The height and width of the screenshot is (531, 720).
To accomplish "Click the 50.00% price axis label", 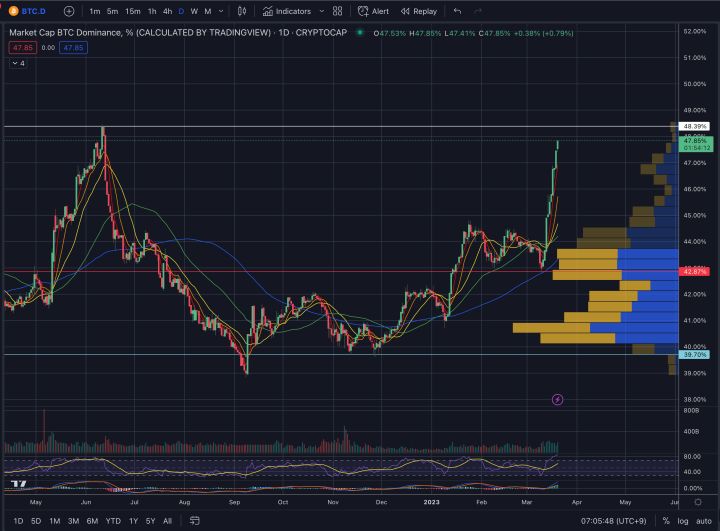I will click(694, 84).
